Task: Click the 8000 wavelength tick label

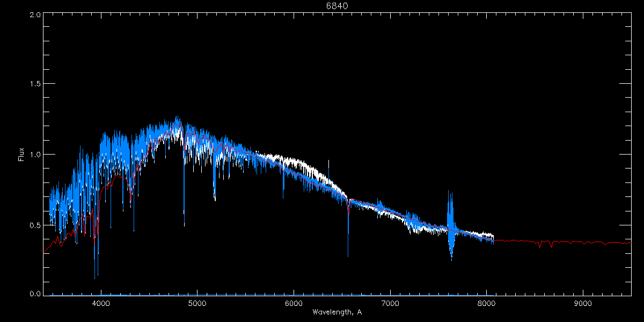Action: (x=486, y=303)
